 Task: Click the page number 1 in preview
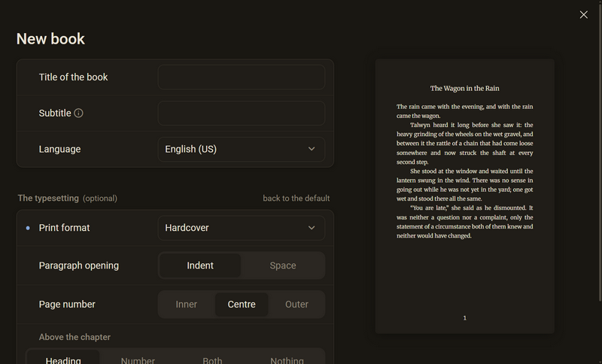click(464, 318)
